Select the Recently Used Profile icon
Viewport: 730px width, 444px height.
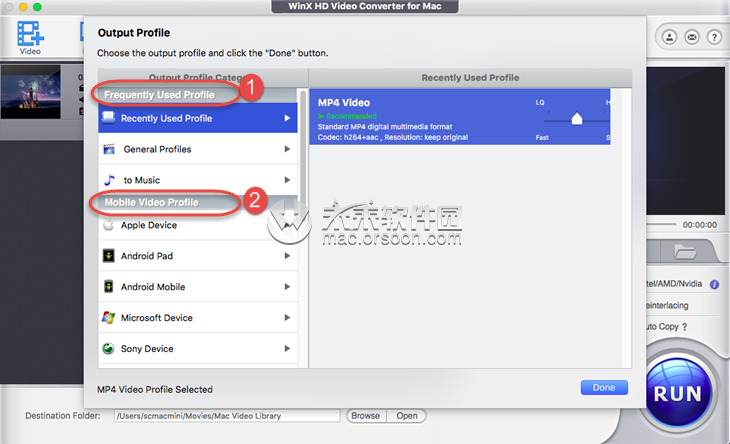coord(108,118)
